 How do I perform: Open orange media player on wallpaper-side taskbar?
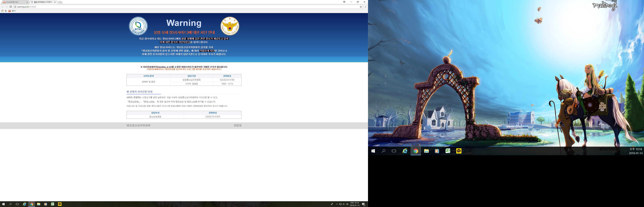(437, 151)
